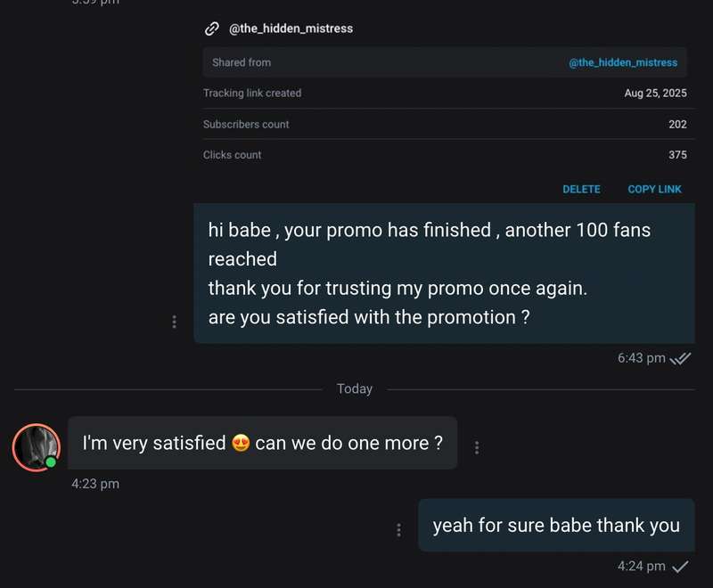Click the 'Today' date separator
The width and height of the screenshot is (713, 588).
[355, 389]
